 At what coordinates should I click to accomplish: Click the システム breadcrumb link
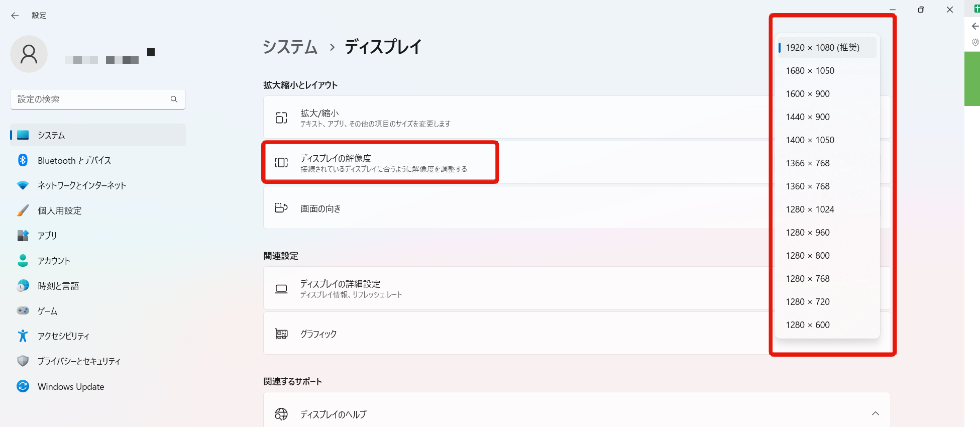(x=290, y=47)
